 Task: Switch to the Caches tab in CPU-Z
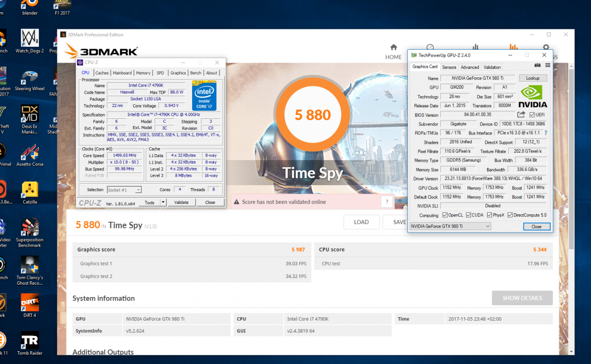tap(102, 73)
